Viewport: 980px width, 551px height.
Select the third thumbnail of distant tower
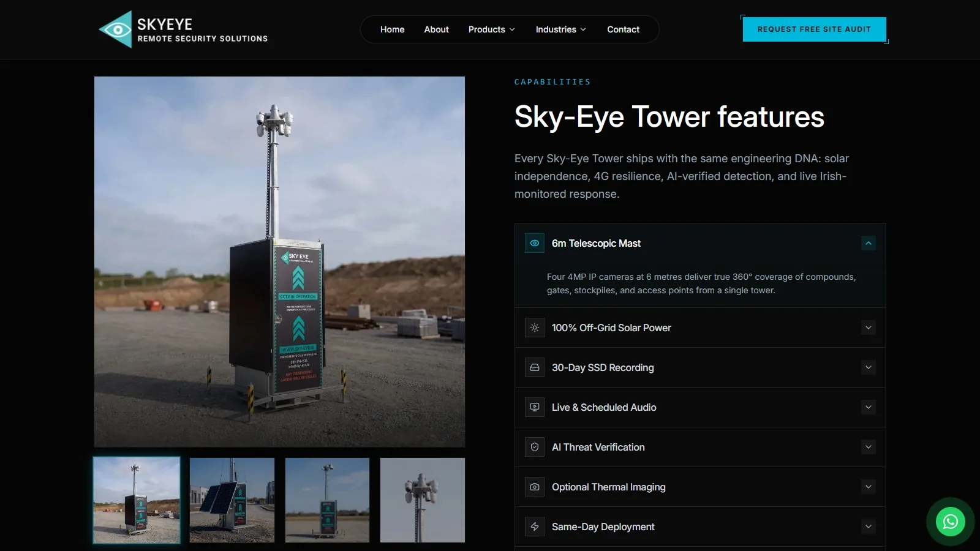pyautogui.click(x=327, y=500)
